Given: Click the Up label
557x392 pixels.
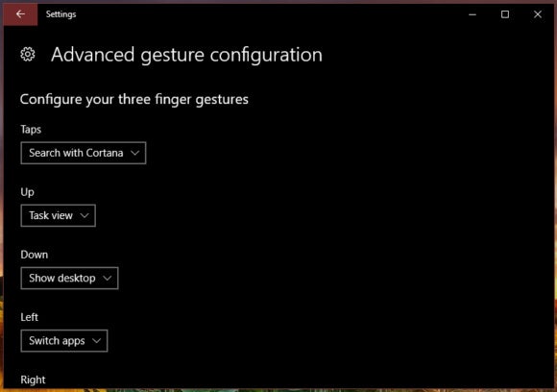Looking at the screenshot, I should click(27, 192).
